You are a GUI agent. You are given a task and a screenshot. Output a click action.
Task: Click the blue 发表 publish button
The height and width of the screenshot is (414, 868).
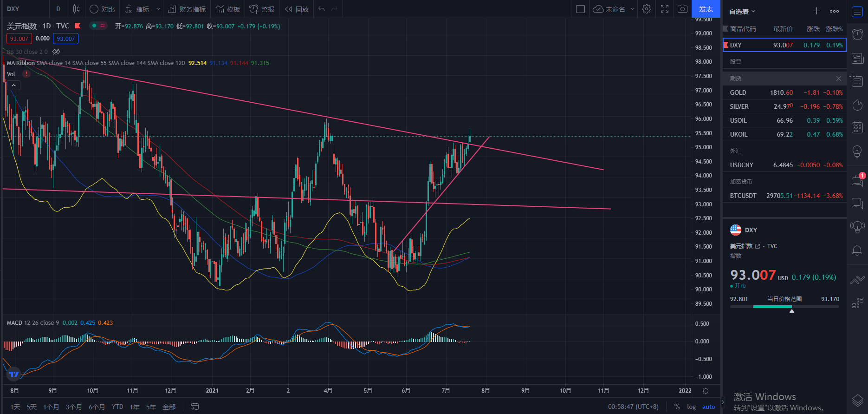tap(706, 9)
